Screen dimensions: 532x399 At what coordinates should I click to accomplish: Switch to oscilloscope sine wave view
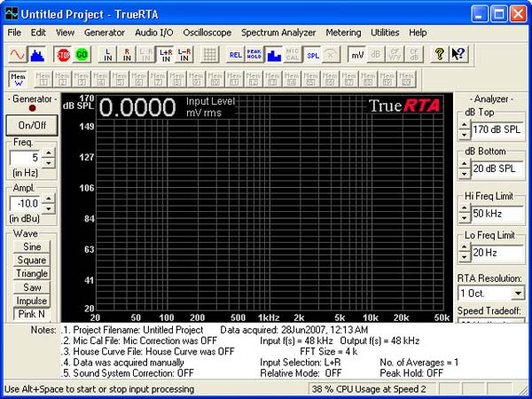18,54
